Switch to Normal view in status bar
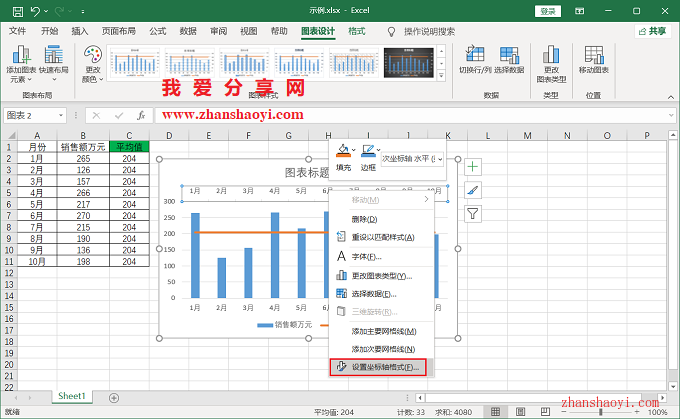 click(x=495, y=412)
